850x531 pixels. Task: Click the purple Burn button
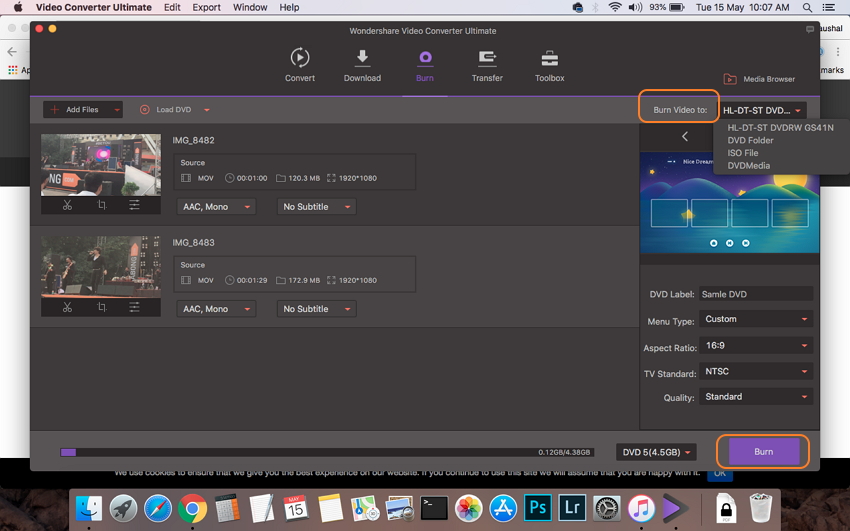coord(763,452)
